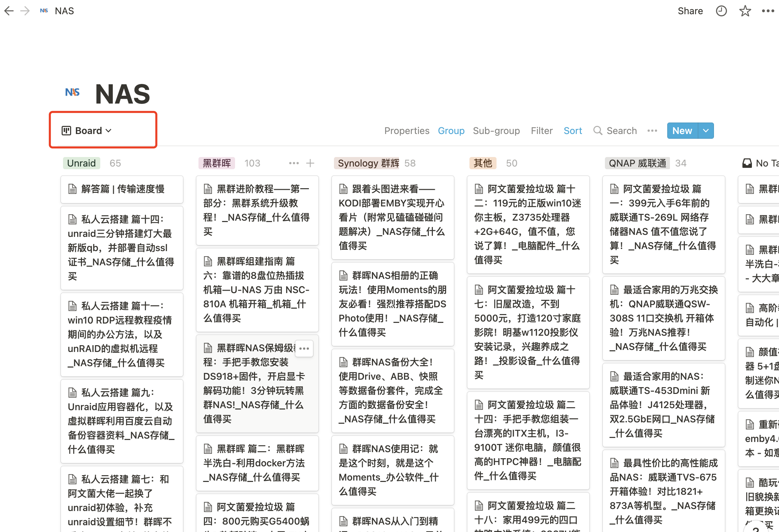
Task: Favorite the NAS page with the star
Action: (x=745, y=11)
